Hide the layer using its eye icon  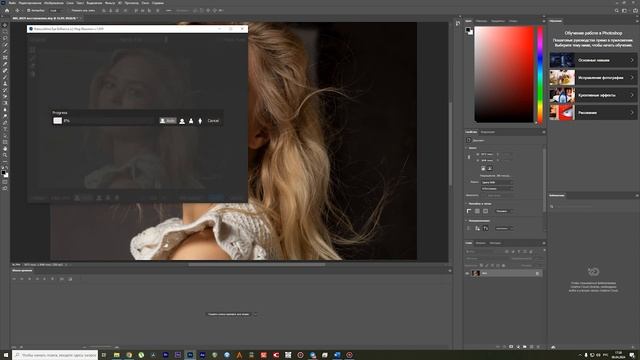pyautogui.click(x=467, y=273)
